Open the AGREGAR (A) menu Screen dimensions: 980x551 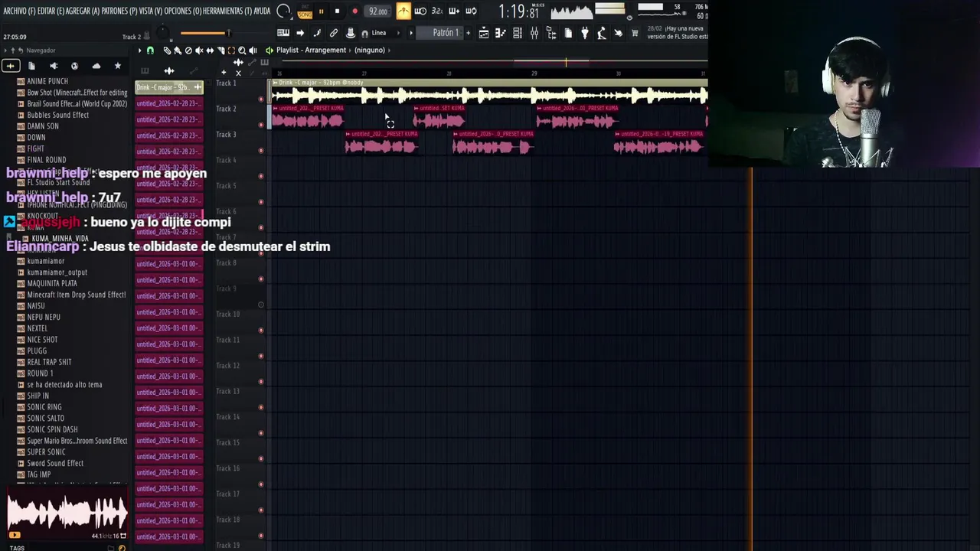point(83,11)
